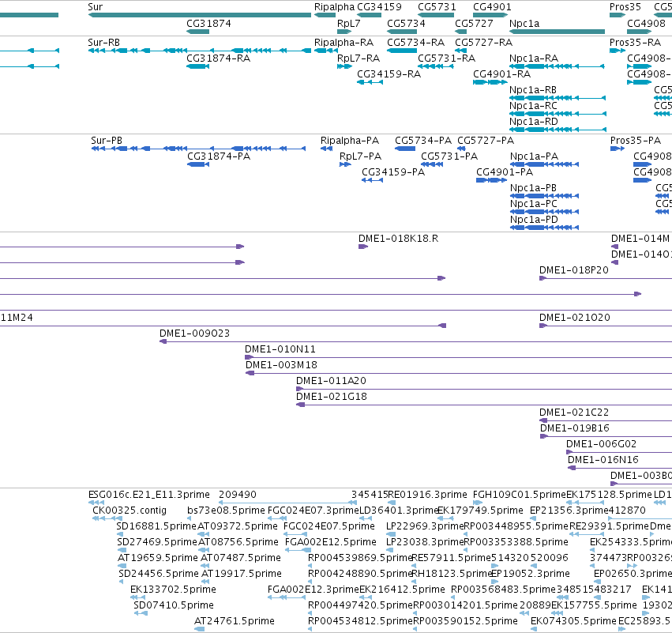The width and height of the screenshot is (672, 633).
Task: Click the Npc1a-PD protein feature
Action: click(544, 228)
